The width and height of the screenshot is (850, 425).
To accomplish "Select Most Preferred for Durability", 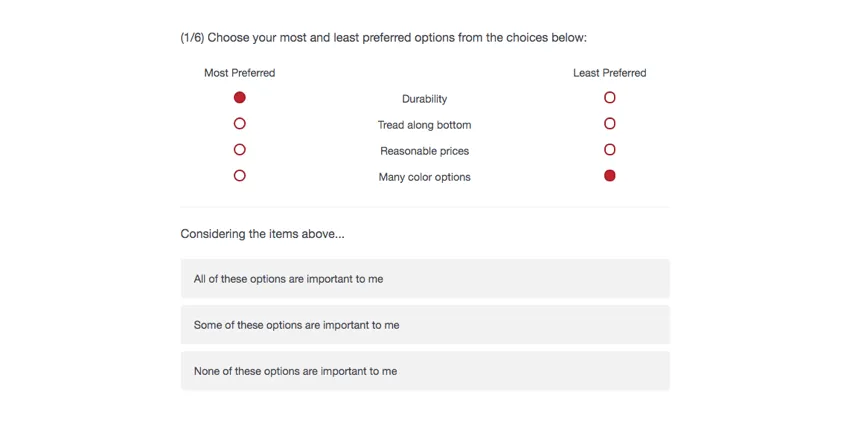I will point(240,98).
